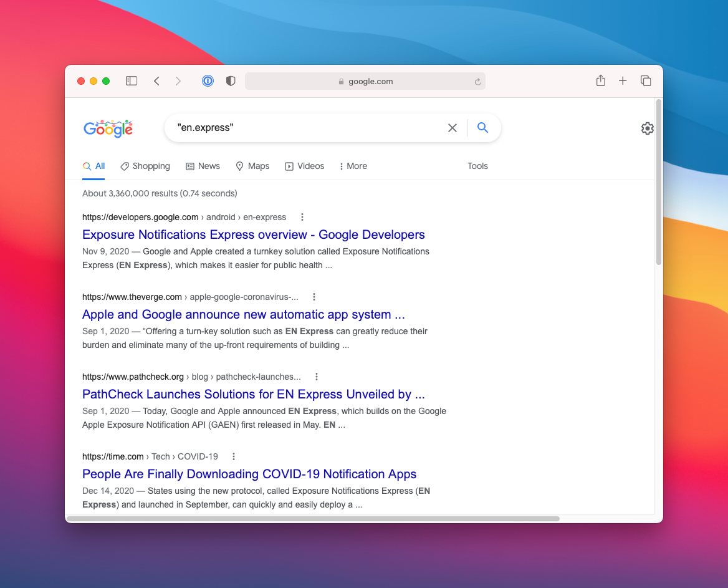
Task: Clear the search query with X
Action: pyautogui.click(x=453, y=128)
